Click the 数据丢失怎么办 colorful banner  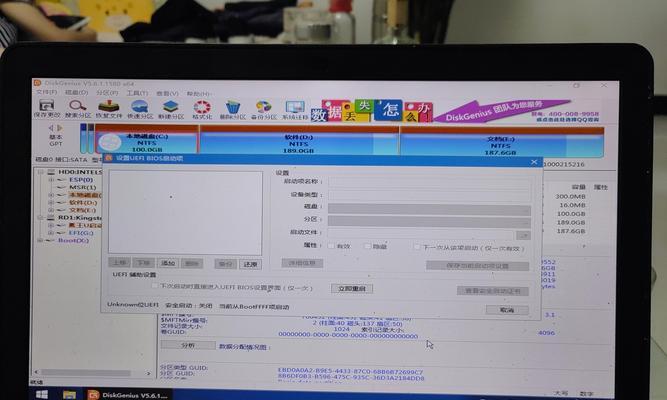371,111
